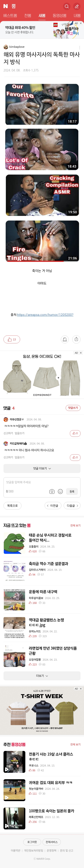Click the 등록 comment submit button
This screenshot has height=868, width=84.
tap(72, 492)
